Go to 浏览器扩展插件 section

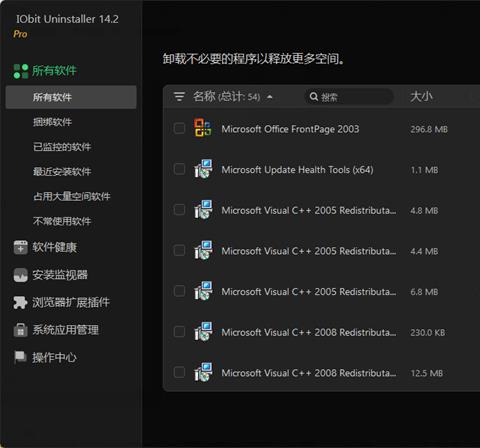point(71,302)
